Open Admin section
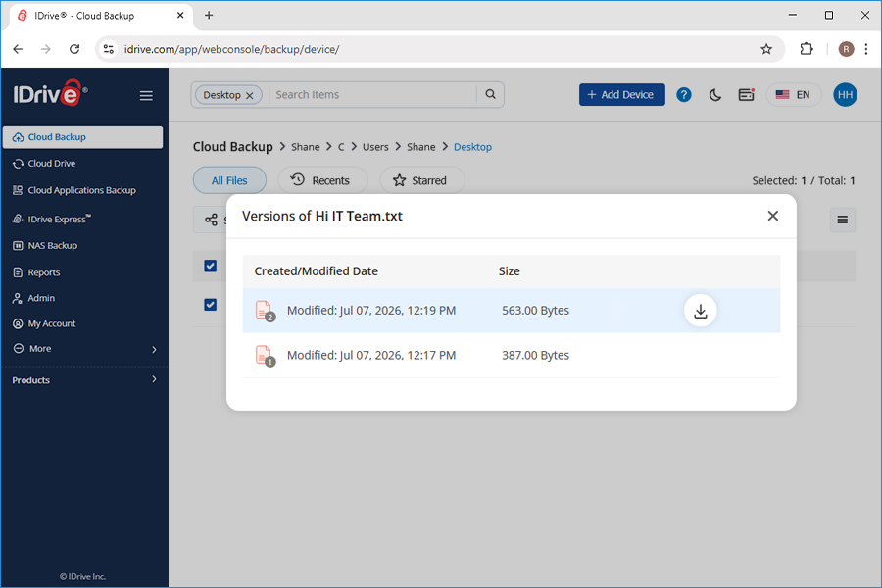The height and width of the screenshot is (588, 882). click(41, 298)
